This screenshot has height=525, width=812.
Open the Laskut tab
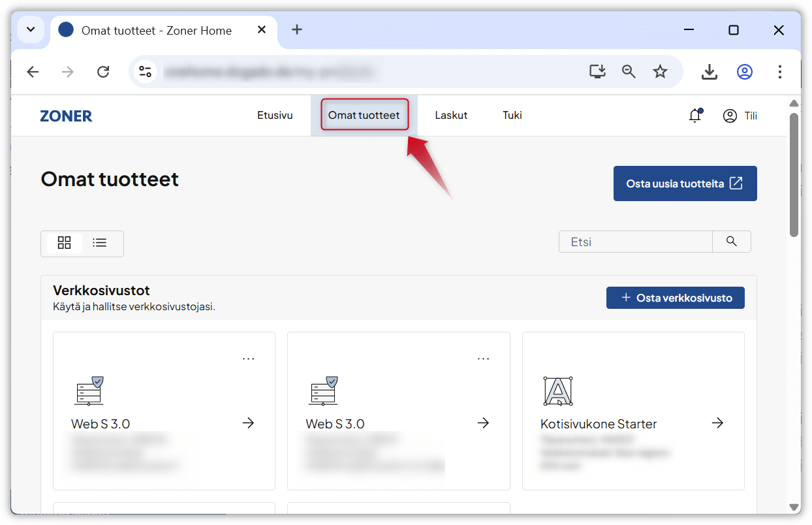click(451, 116)
